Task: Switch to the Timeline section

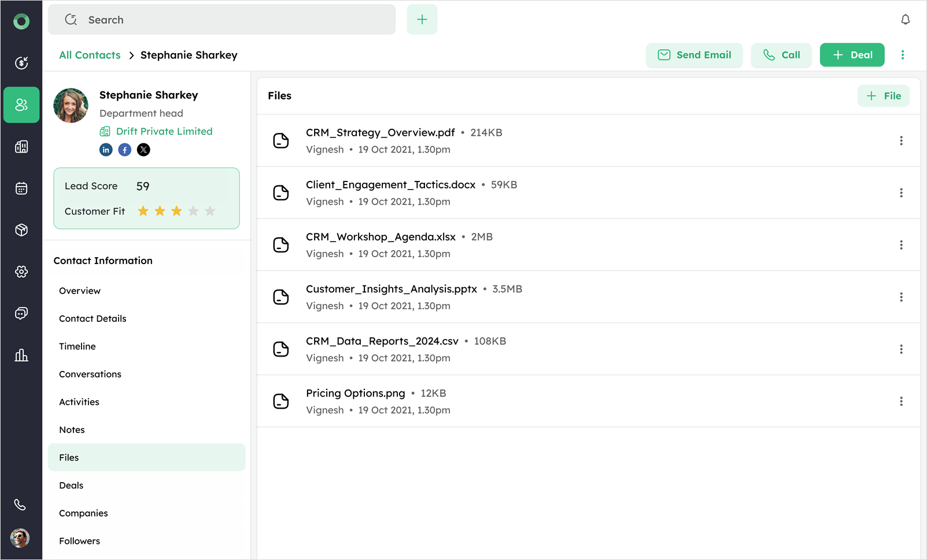Action: pyautogui.click(x=77, y=346)
